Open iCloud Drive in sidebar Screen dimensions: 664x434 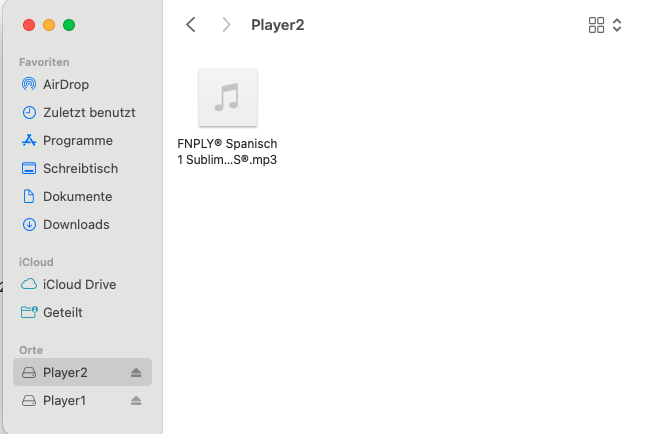click(79, 285)
